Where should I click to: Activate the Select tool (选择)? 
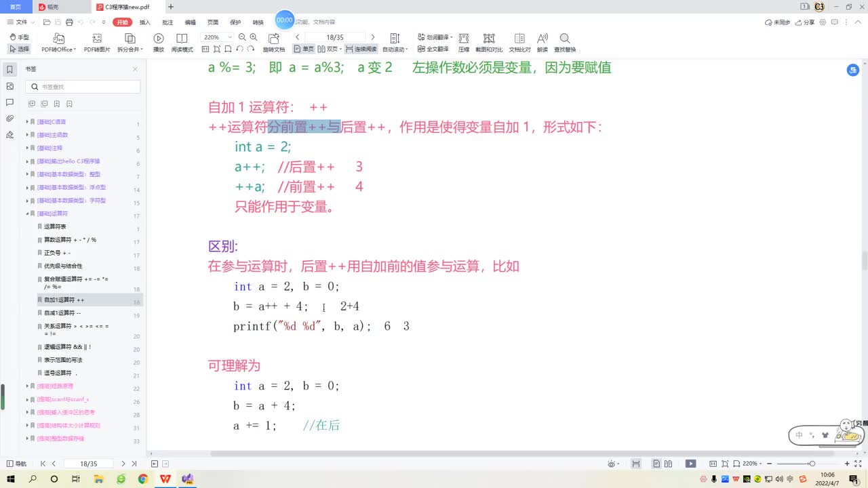click(19, 49)
